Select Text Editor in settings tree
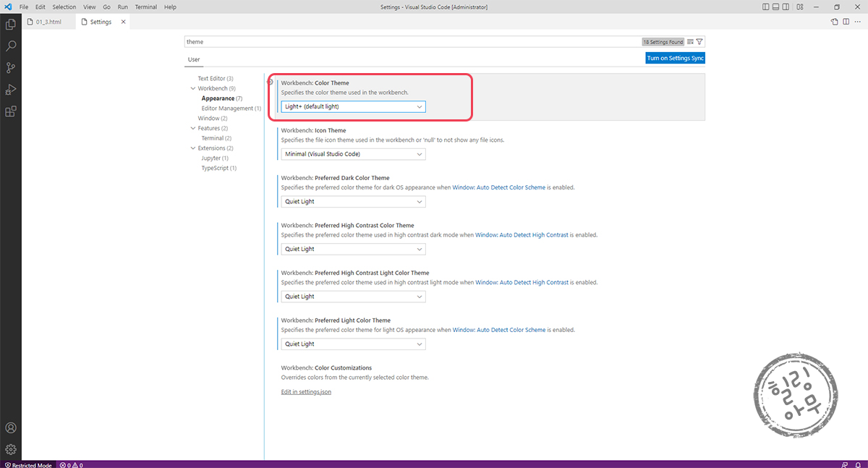 pos(216,78)
